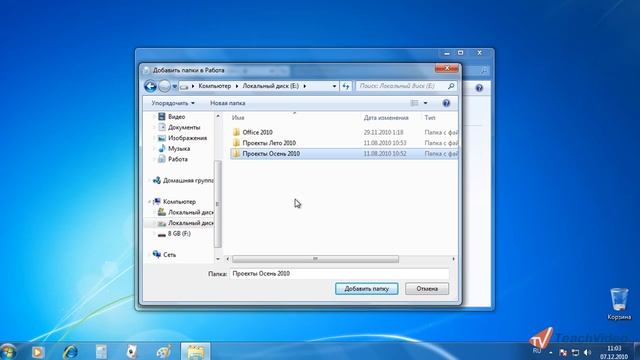Open Paint from the taskbar palette icon
Screen dimensions: 640x360
click(164, 351)
